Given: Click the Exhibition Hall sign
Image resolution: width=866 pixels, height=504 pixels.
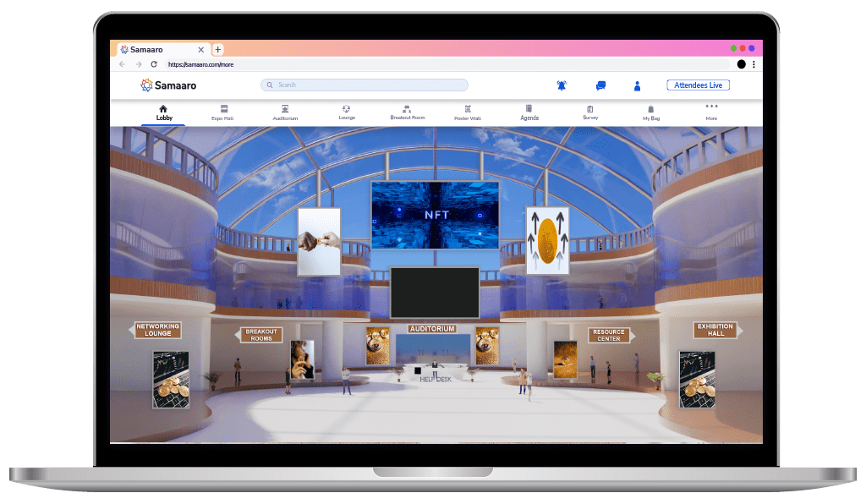Looking at the screenshot, I should point(715,330).
